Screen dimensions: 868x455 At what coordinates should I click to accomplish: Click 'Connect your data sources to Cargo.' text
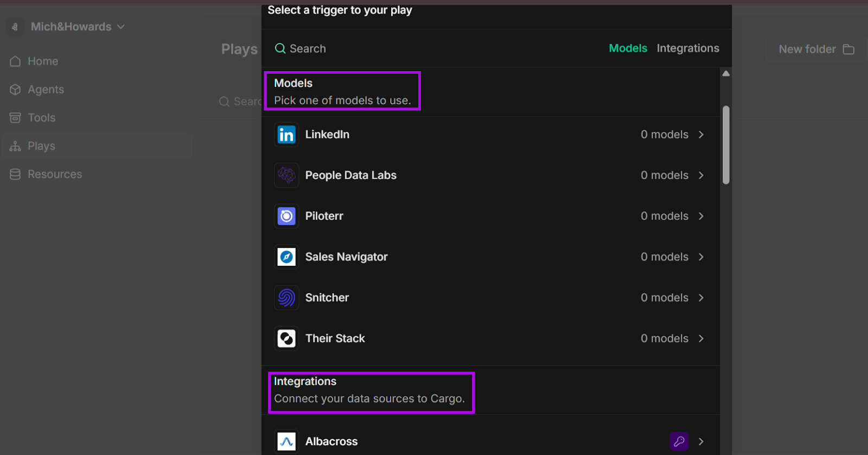tap(369, 399)
